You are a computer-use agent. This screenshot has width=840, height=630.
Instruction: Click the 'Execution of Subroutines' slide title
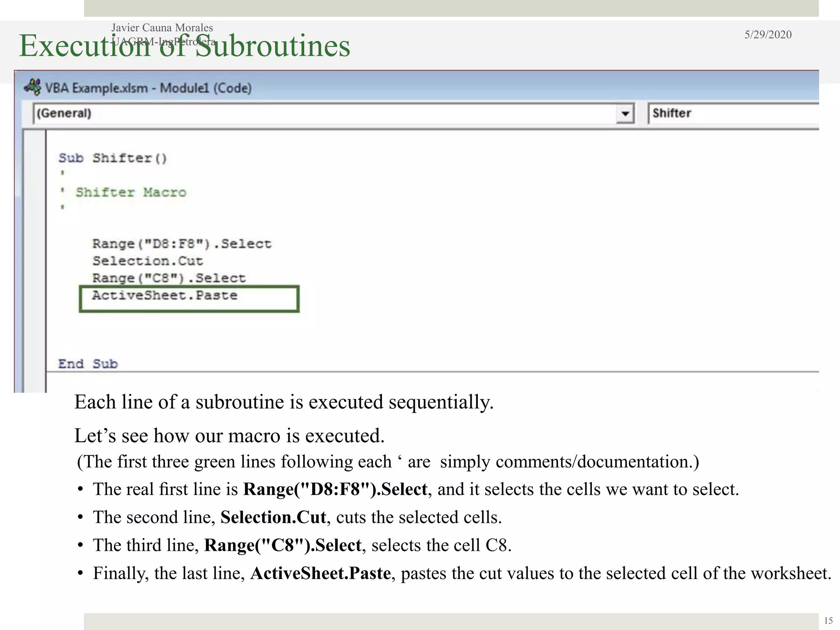tap(185, 46)
